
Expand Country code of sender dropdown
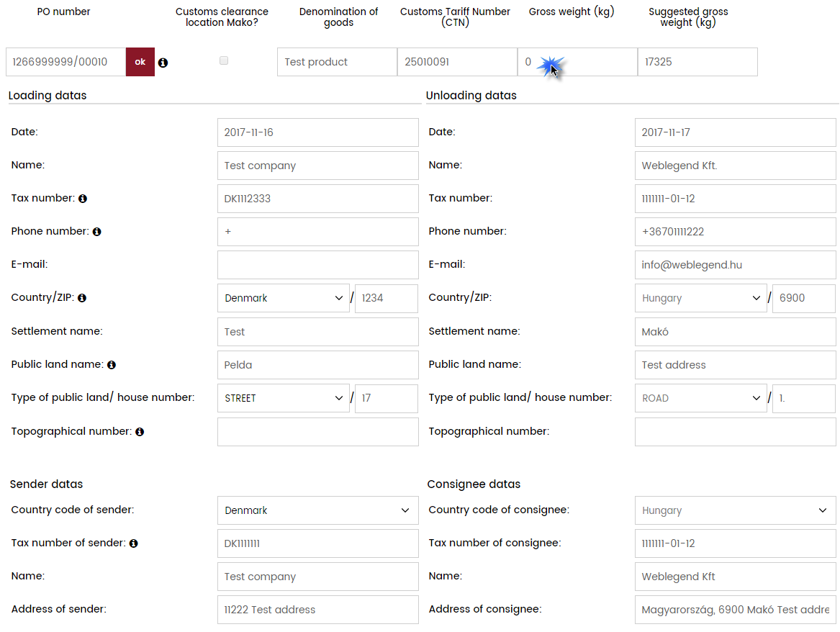tap(317, 510)
